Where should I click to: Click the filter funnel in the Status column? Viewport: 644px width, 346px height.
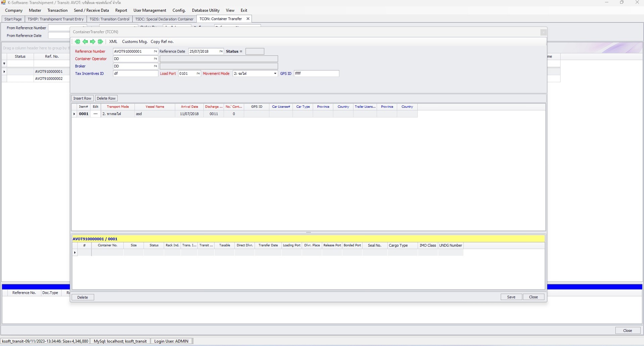tap(4, 63)
